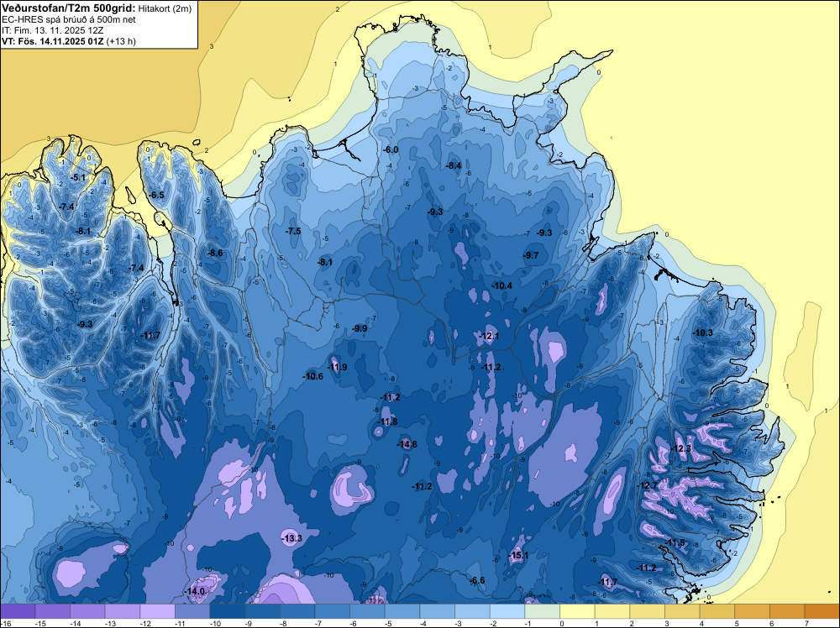Click the legend value 3 on the scale
Viewport: 840px width, 628px height.
pos(667,623)
